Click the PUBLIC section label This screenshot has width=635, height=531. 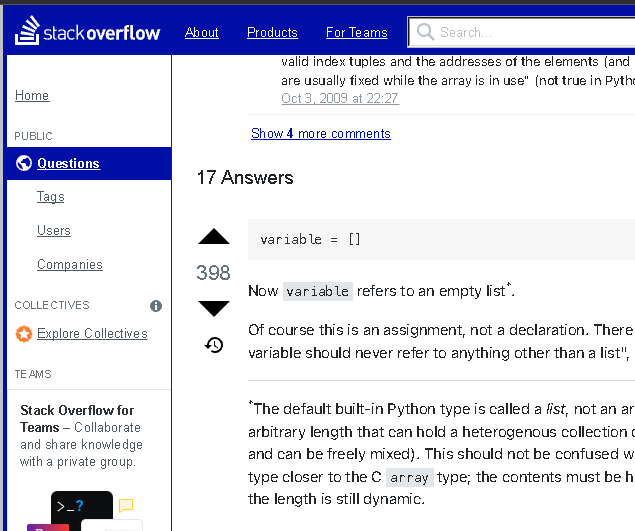point(34,136)
